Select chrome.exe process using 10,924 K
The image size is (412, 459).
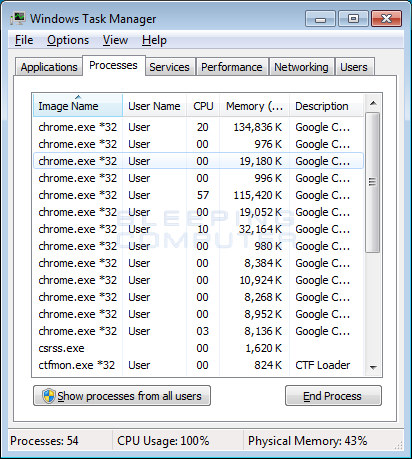click(x=198, y=280)
